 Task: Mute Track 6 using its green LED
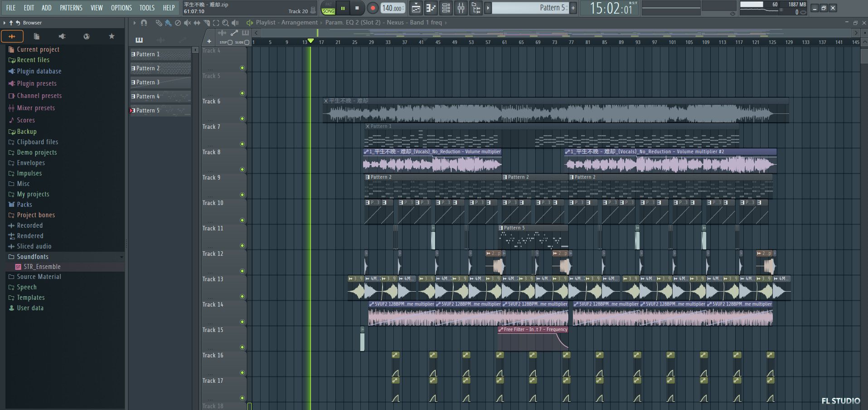coord(242,119)
